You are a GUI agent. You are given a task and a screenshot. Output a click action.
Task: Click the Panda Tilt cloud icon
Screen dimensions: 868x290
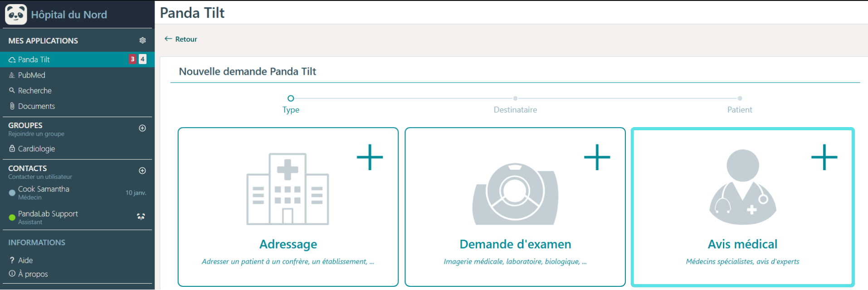tap(12, 60)
